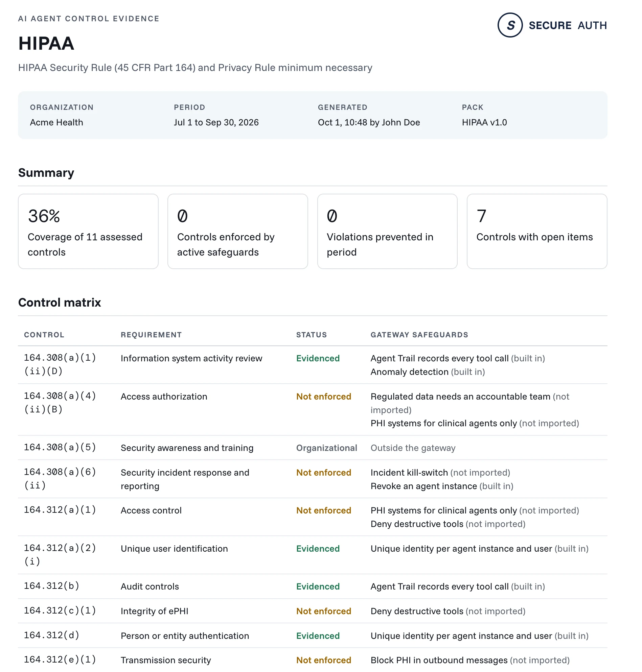Click the REQUIREMENT column header
The image size is (642, 672).
[x=151, y=335]
